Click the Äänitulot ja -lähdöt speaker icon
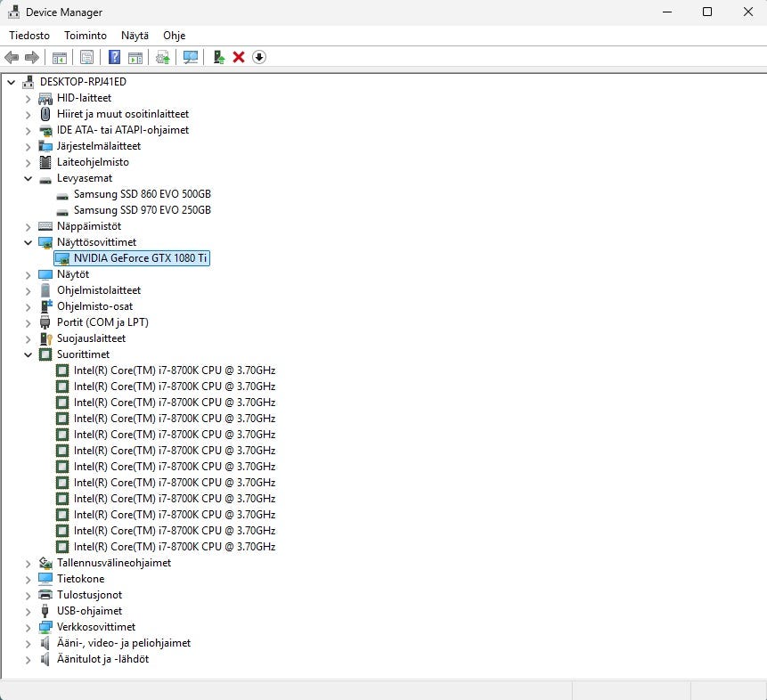 (x=45, y=659)
